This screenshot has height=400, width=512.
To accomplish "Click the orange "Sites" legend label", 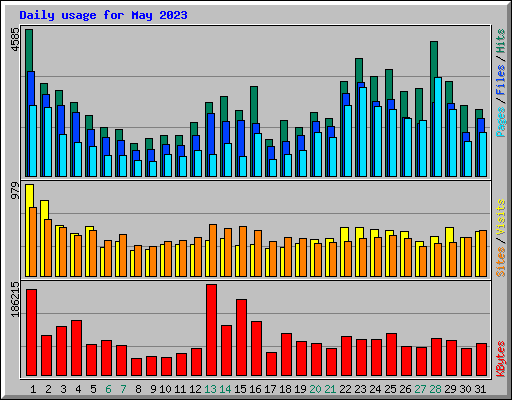I will tap(501, 262).
